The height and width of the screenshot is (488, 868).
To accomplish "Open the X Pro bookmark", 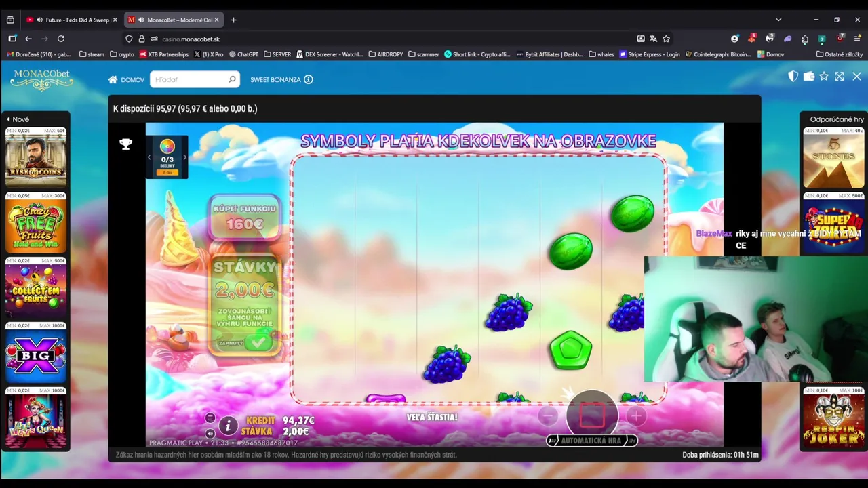I will [x=209, y=54].
